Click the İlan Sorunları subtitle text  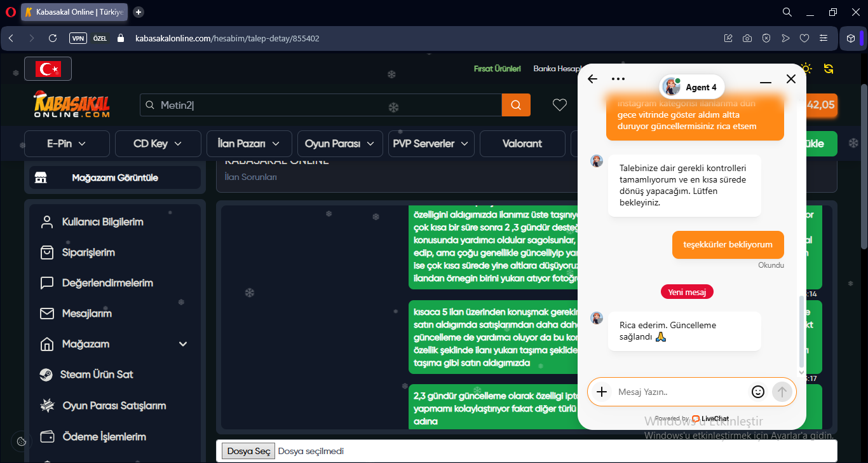[251, 177]
